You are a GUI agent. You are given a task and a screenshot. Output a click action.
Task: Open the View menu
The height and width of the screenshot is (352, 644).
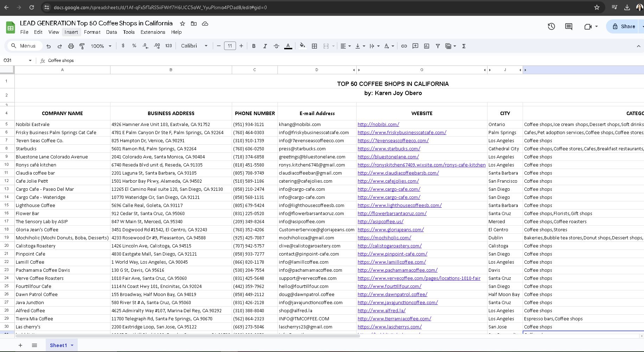tap(53, 32)
